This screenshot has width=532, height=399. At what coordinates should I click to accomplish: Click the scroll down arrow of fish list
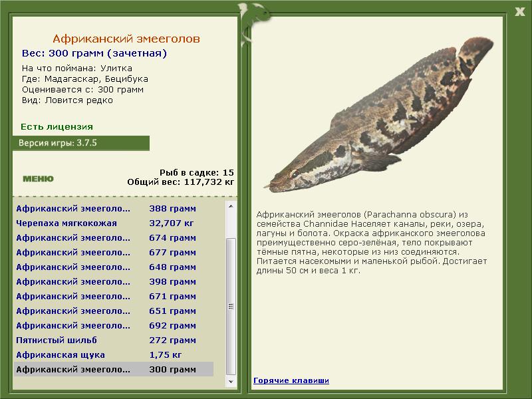[x=231, y=381]
